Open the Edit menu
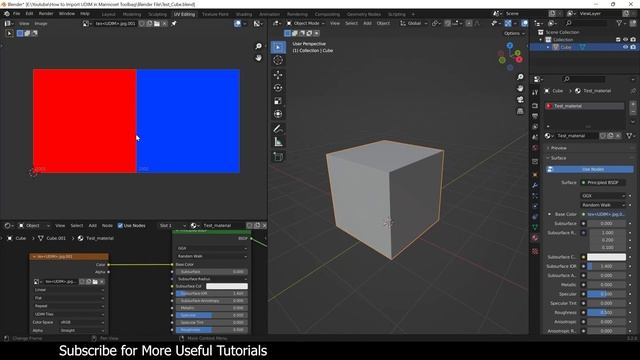 click(x=29, y=14)
